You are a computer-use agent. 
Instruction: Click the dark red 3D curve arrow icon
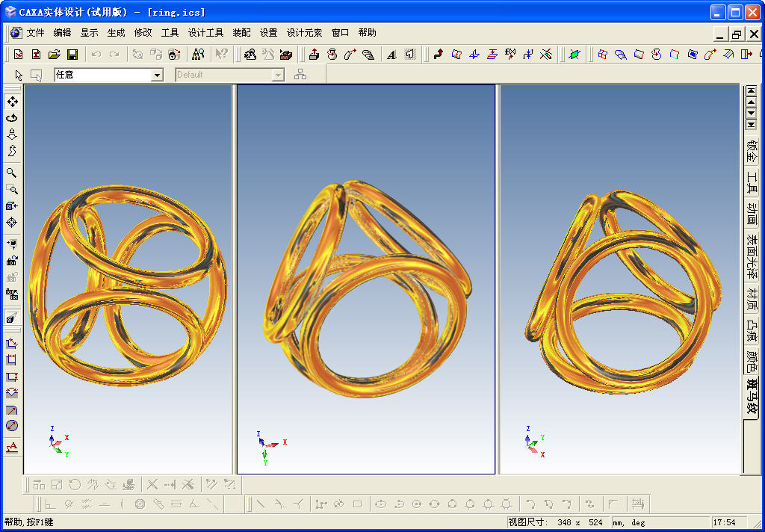pyautogui.click(x=438, y=55)
